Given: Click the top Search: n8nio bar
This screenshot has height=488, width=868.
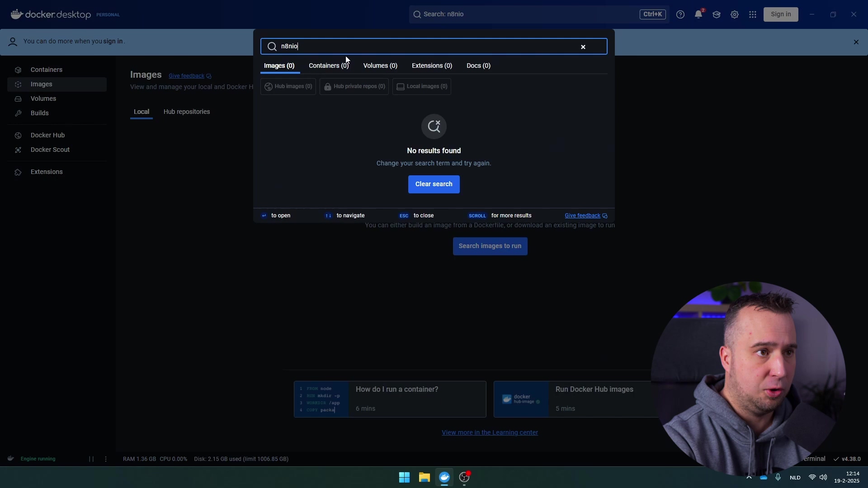Looking at the screenshot, I should (x=539, y=14).
